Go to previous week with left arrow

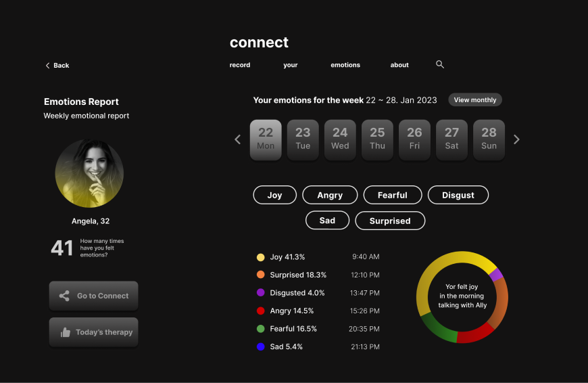(237, 139)
